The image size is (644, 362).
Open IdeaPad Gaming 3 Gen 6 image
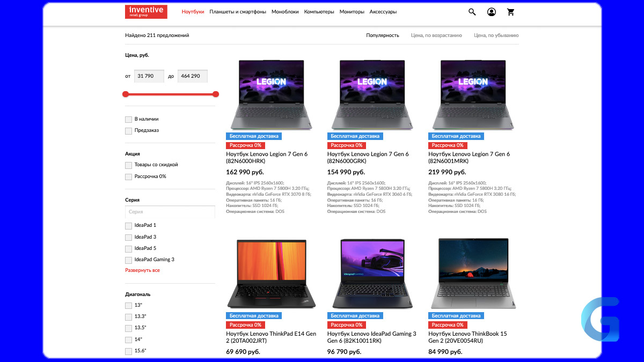[372, 274]
